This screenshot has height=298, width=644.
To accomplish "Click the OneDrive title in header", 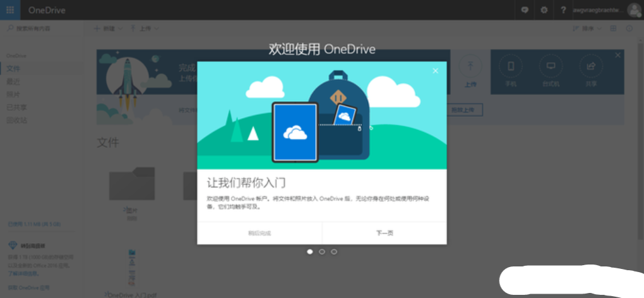I will coord(47,10).
